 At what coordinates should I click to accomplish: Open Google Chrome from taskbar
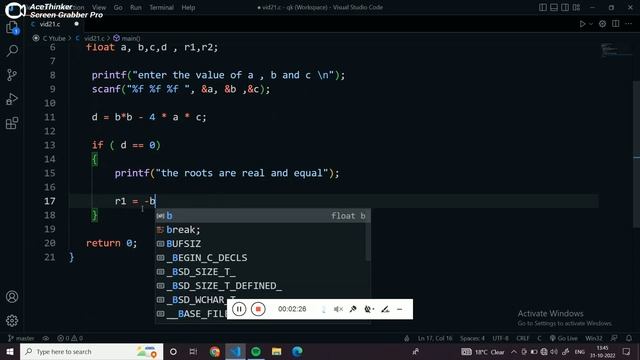pos(215,351)
